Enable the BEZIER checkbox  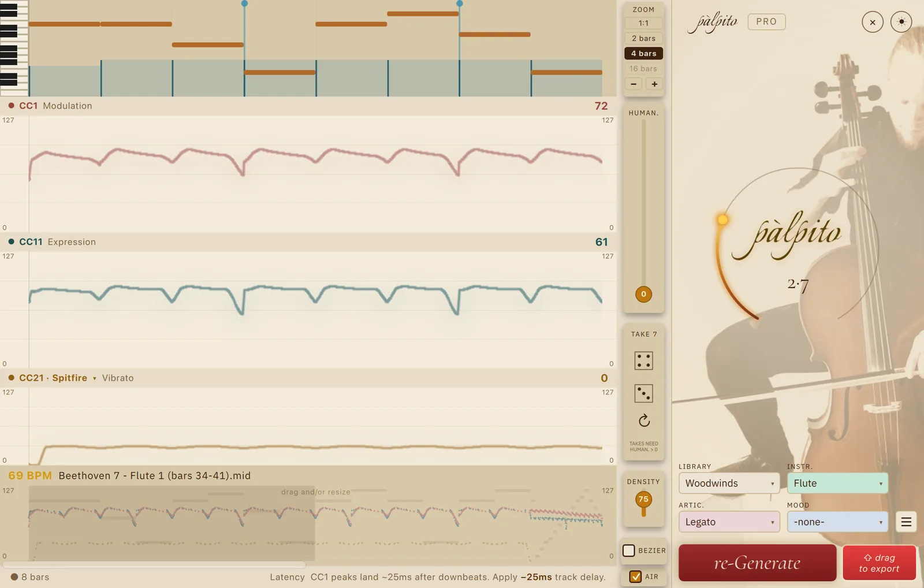pos(629,550)
